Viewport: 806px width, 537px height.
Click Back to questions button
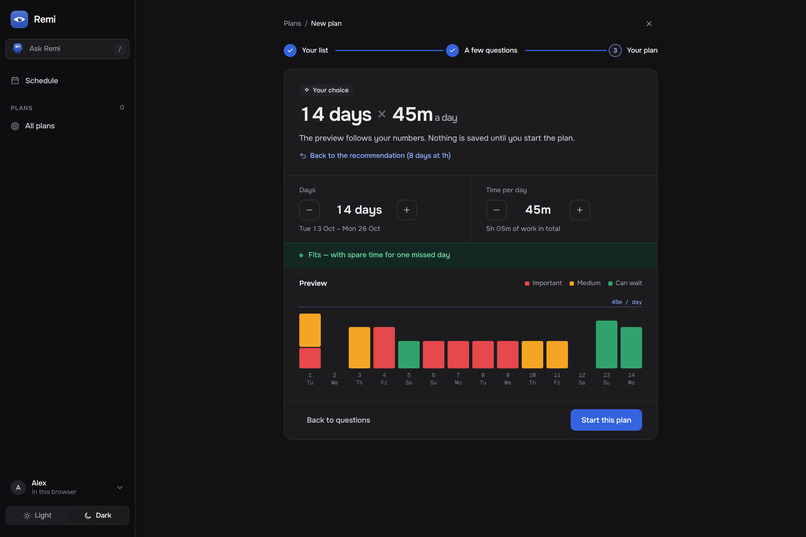[x=338, y=420]
